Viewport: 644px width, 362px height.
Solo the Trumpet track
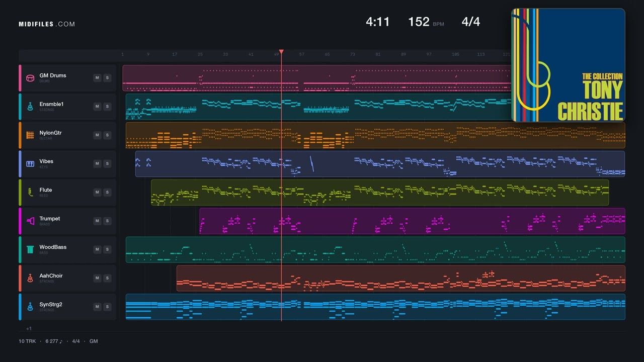(x=107, y=221)
